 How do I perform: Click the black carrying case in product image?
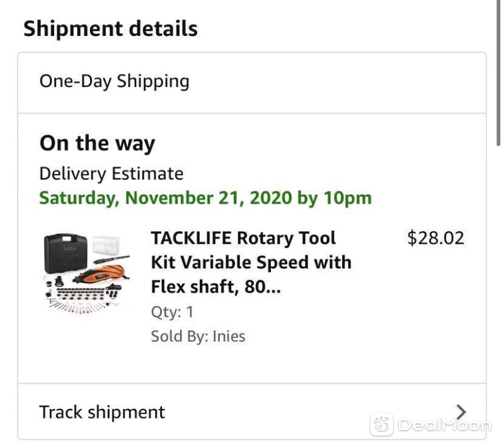pyautogui.click(x=66, y=253)
